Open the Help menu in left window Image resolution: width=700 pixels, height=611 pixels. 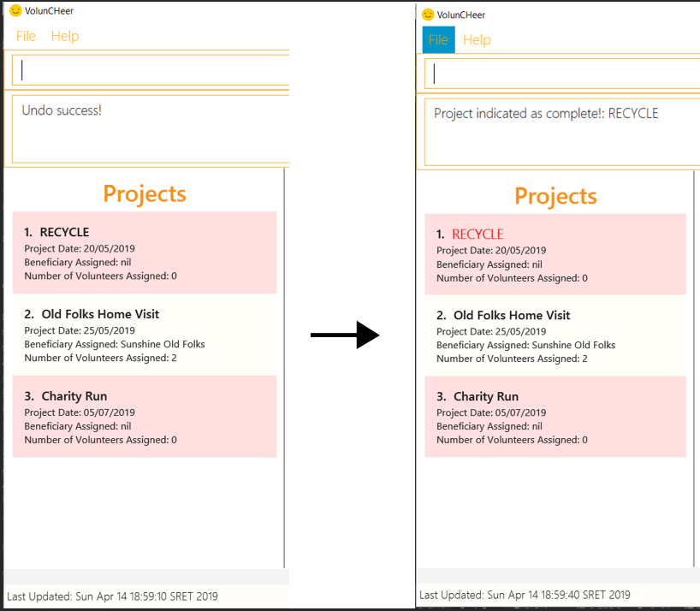tap(65, 36)
